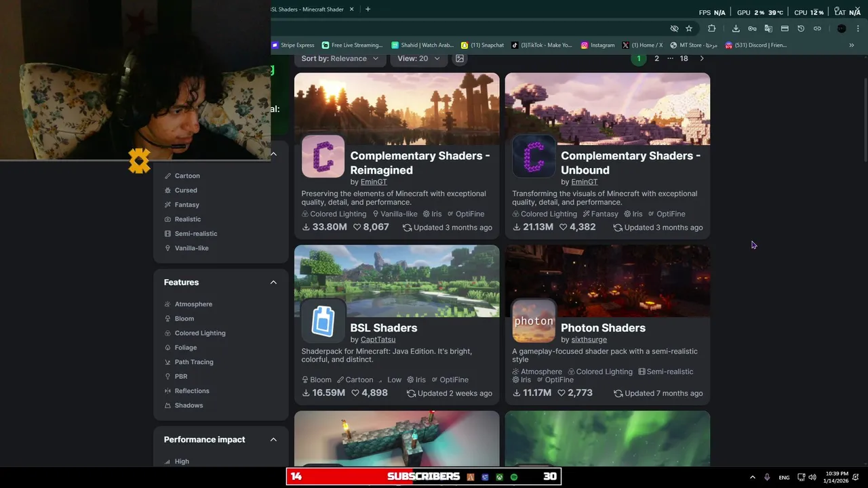868x488 pixels.
Task: Click the volume speaker icon in tray
Action: pos(812,477)
